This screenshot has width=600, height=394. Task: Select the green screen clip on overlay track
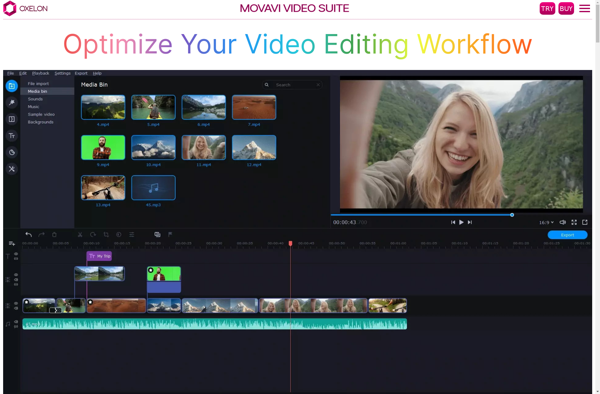pos(164,279)
